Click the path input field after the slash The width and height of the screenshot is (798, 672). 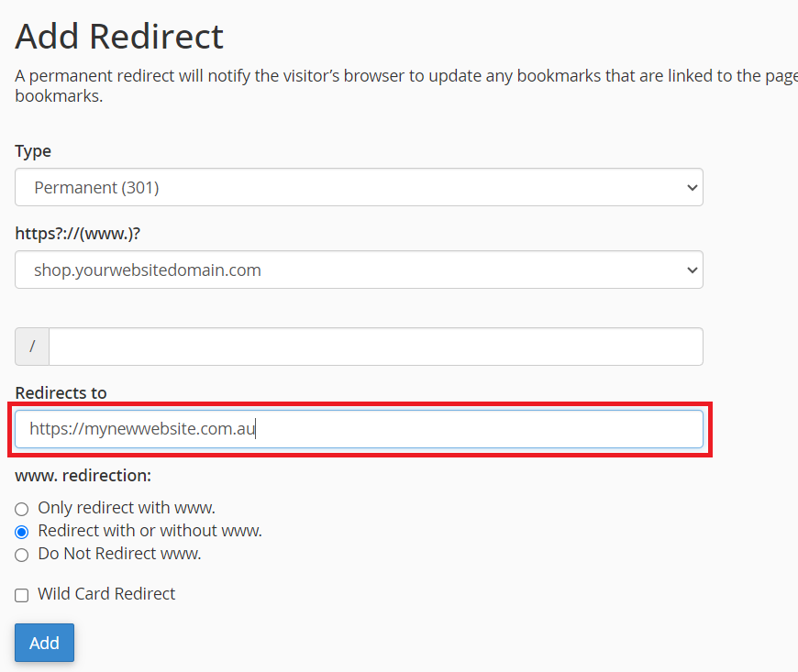point(376,347)
